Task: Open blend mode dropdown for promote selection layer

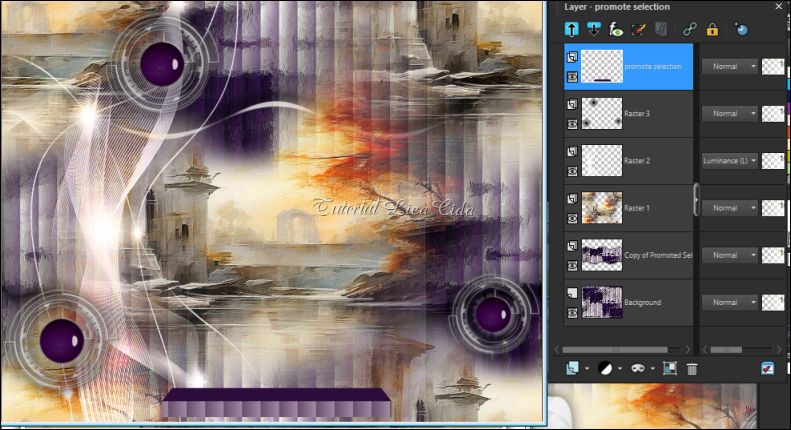Action: (x=729, y=67)
